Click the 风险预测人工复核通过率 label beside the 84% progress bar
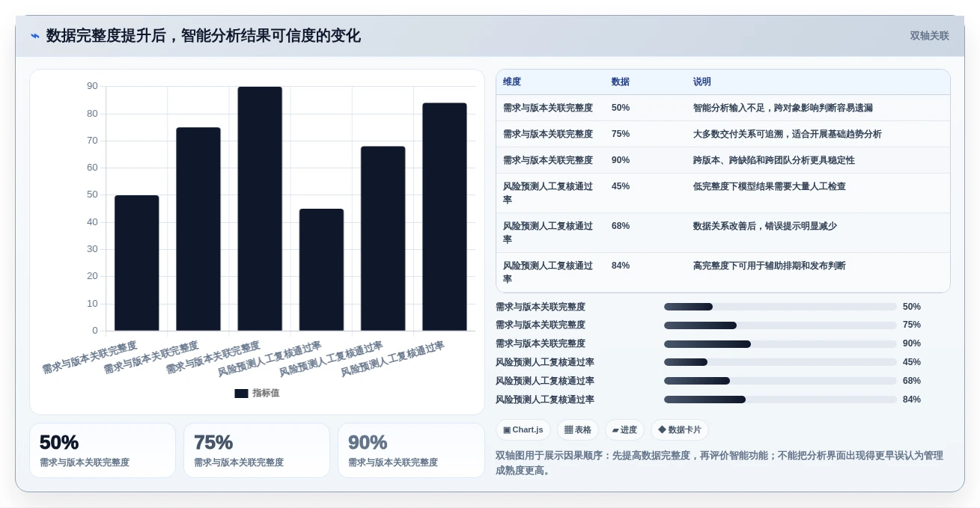The width and height of the screenshot is (980, 508). click(x=545, y=400)
